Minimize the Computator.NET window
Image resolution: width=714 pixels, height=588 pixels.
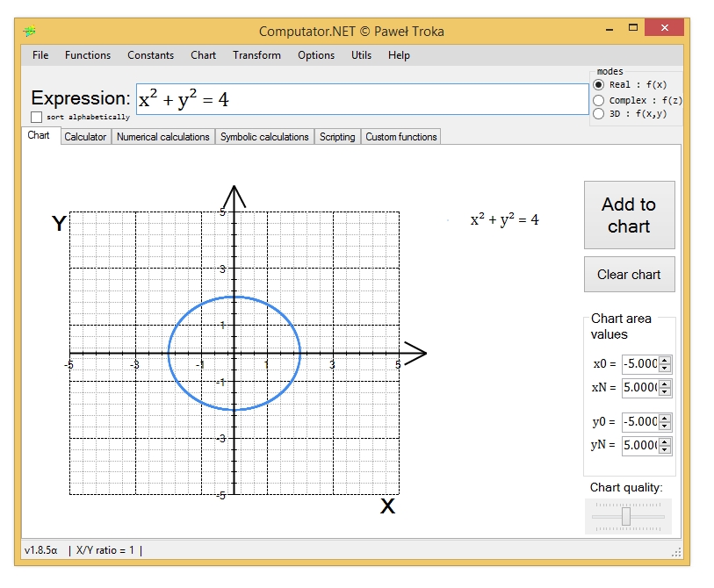coord(609,29)
